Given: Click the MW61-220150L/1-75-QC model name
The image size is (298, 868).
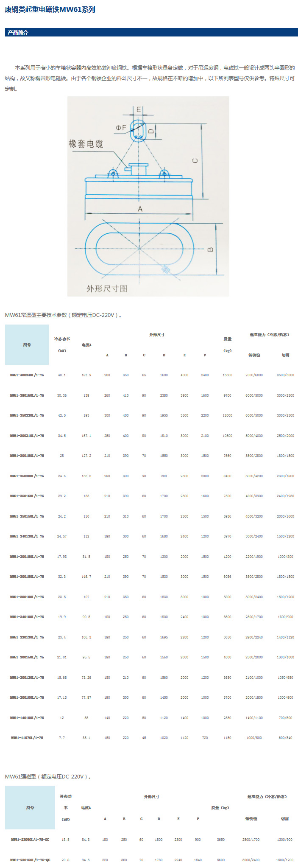Looking at the screenshot, I should pyautogui.click(x=30, y=860).
